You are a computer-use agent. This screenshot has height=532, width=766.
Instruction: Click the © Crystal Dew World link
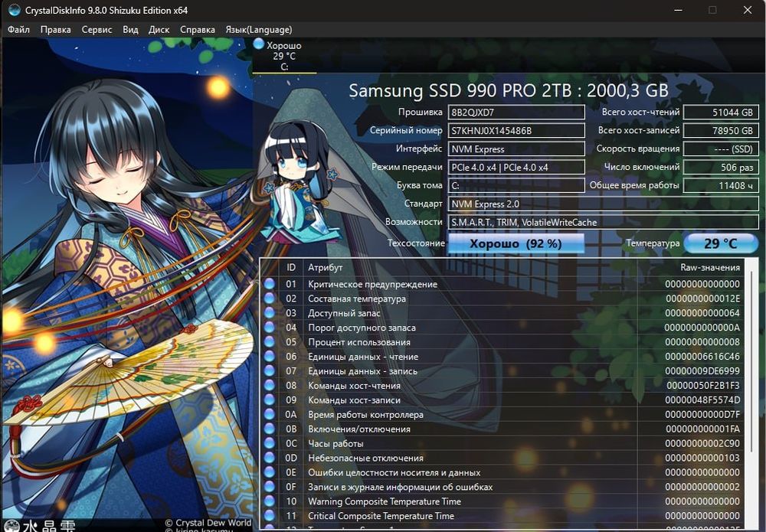(x=208, y=522)
